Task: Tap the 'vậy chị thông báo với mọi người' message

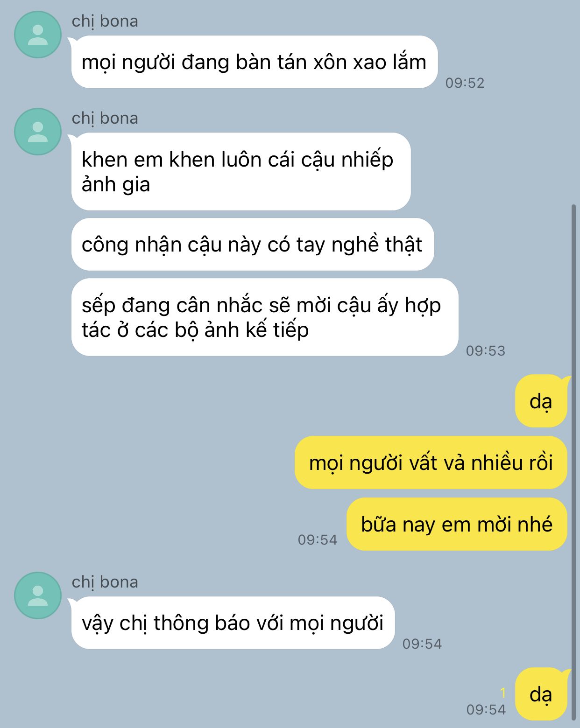Action: (233, 623)
